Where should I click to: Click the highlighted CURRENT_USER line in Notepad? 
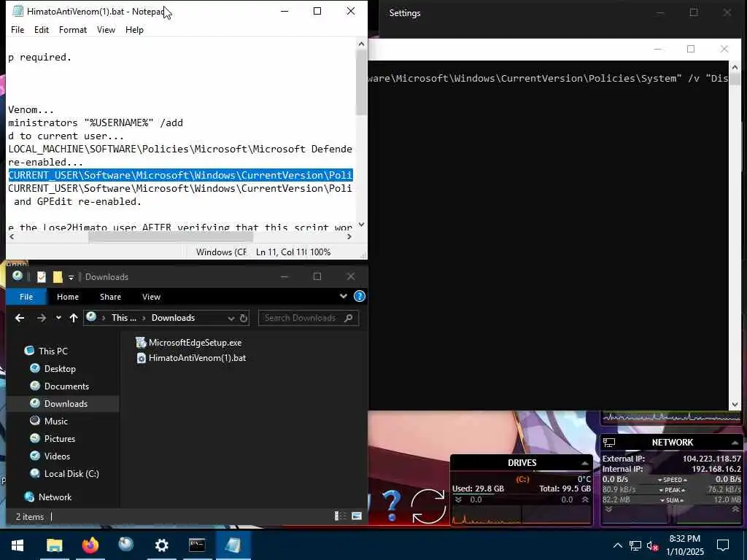coord(180,175)
